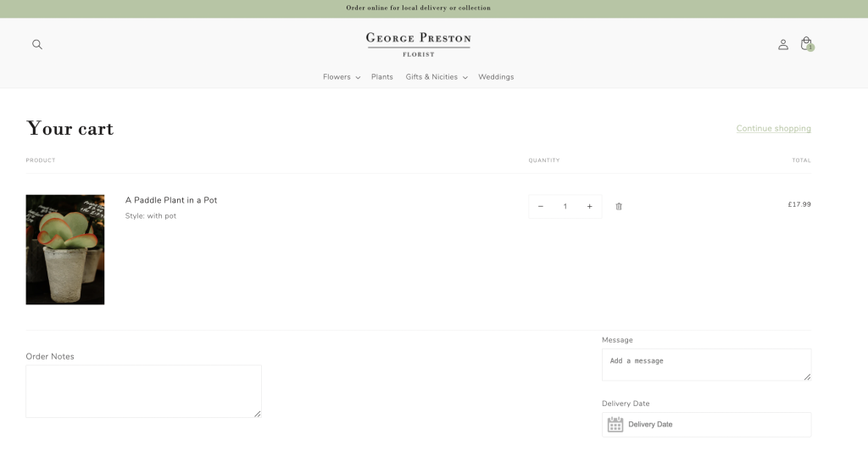868x468 pixels.
Task: Click the Your cart heading
Action: coord(70,129)
